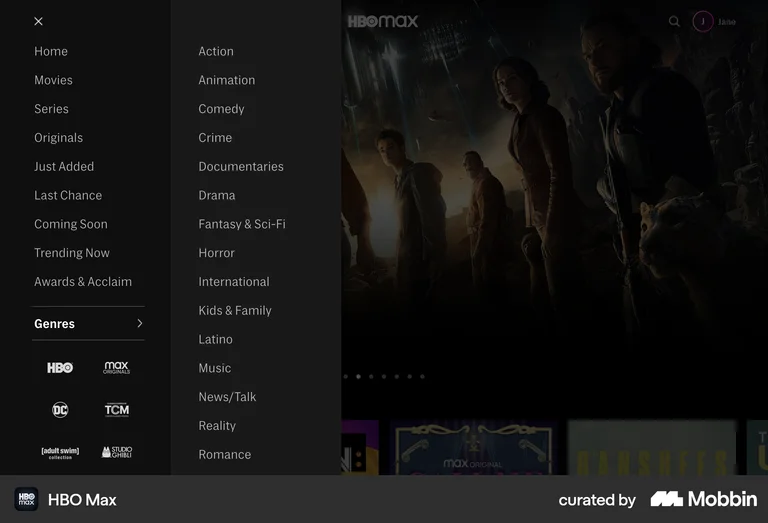This screenshot has height=523, width=768.
Task: Select Just Added menu entry
Action: [x=64, y=166]
